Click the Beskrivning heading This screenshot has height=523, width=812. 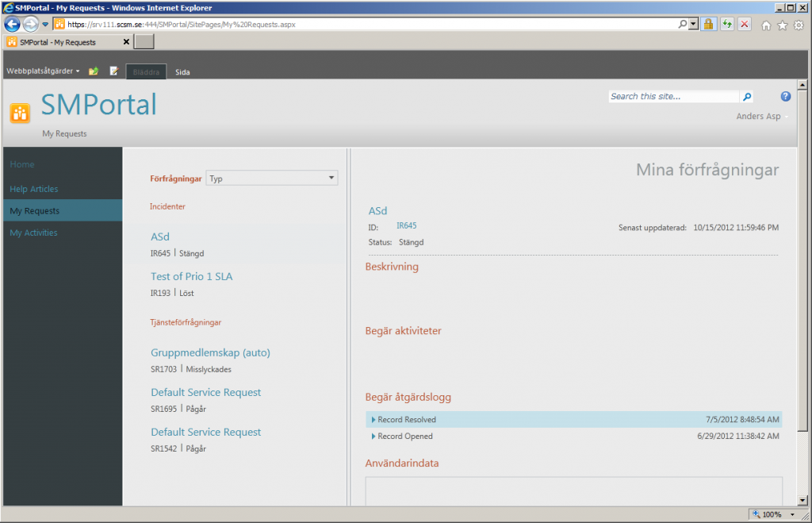click(392, 267)
